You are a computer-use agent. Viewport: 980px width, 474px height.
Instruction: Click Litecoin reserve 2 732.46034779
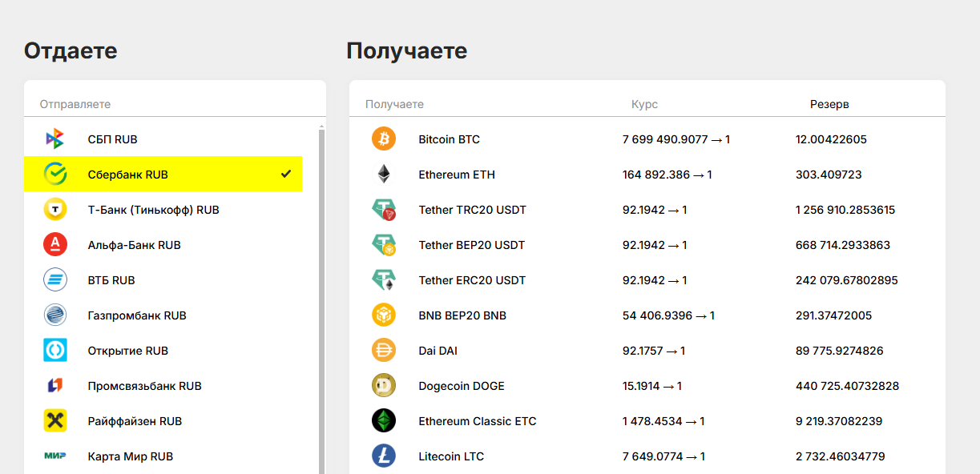point(841,456)
